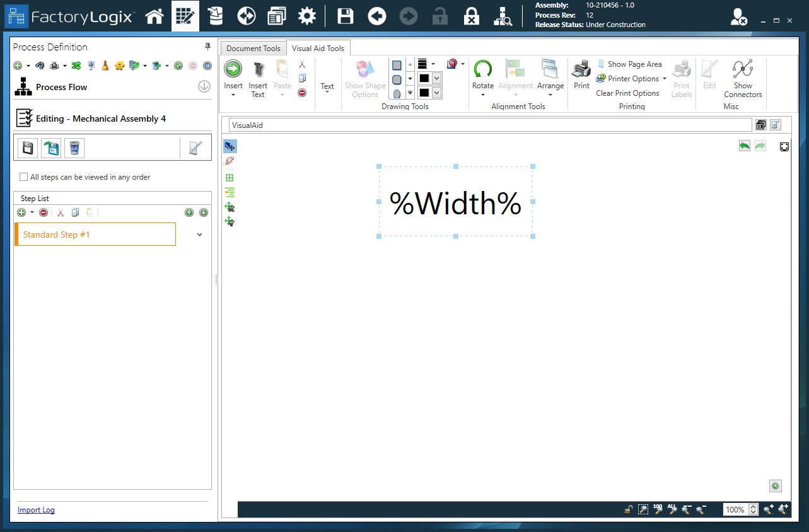
Task: Enable 'All steps can be viewed in any order'
Action: point(23,177)
